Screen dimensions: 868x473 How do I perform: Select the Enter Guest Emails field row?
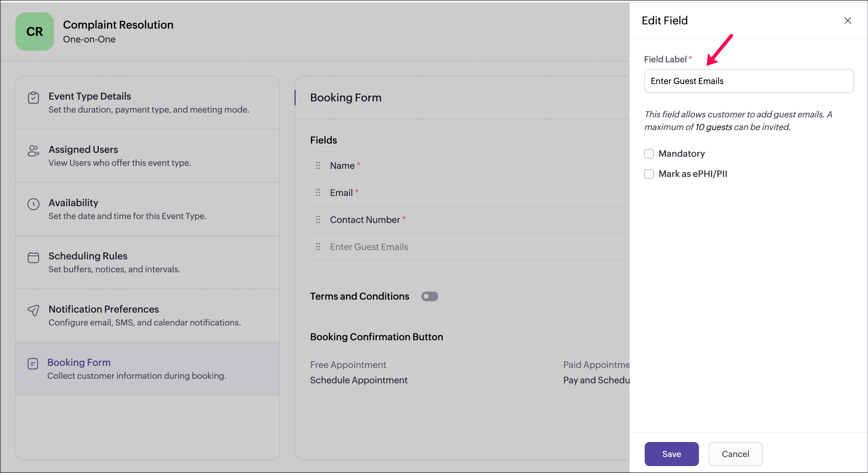click(369, 247)
